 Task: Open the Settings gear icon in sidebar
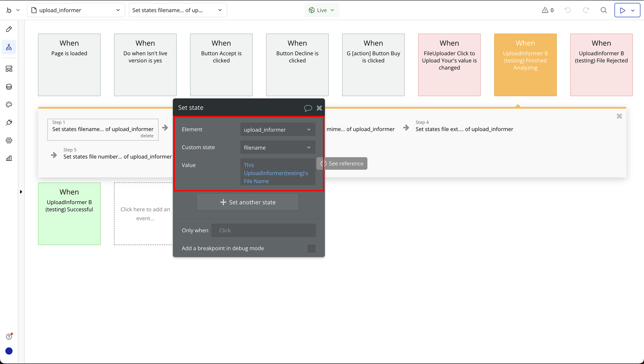point(9,141)
